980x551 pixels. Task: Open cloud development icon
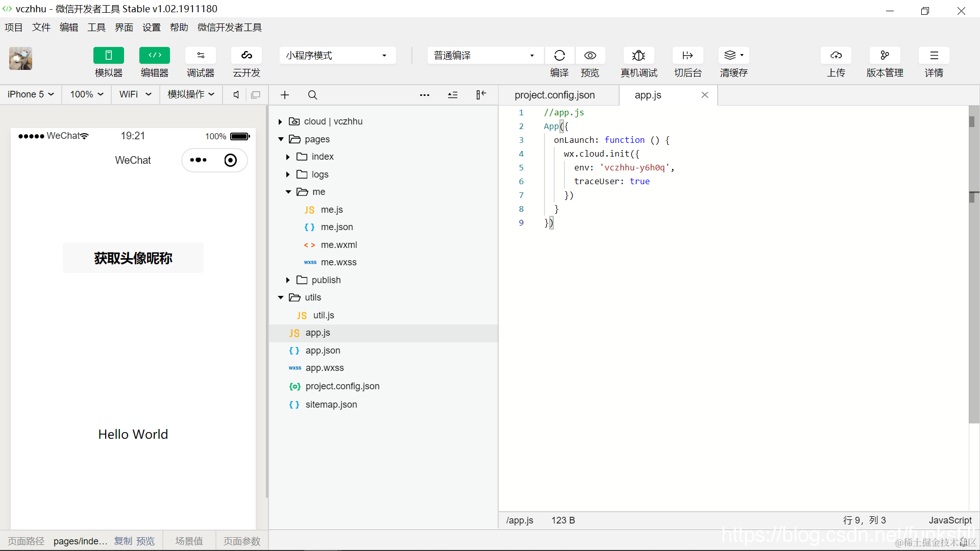coord(247,56)
